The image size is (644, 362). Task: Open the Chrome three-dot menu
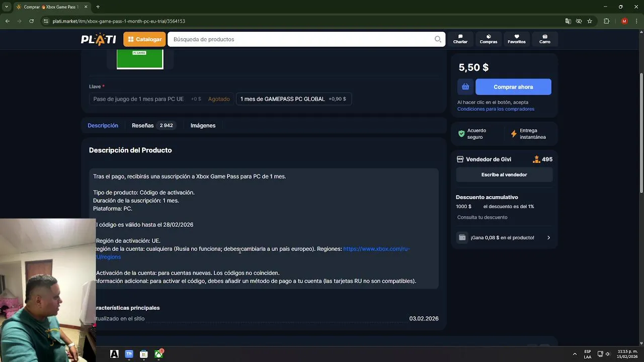click(636, 21)
